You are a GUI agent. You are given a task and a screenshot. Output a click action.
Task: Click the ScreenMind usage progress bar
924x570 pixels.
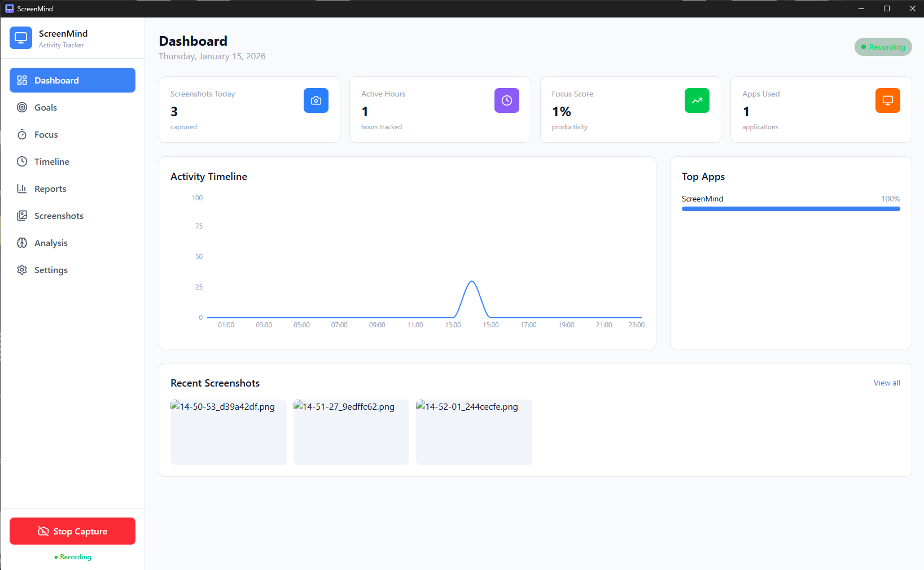tap(790, 208)
